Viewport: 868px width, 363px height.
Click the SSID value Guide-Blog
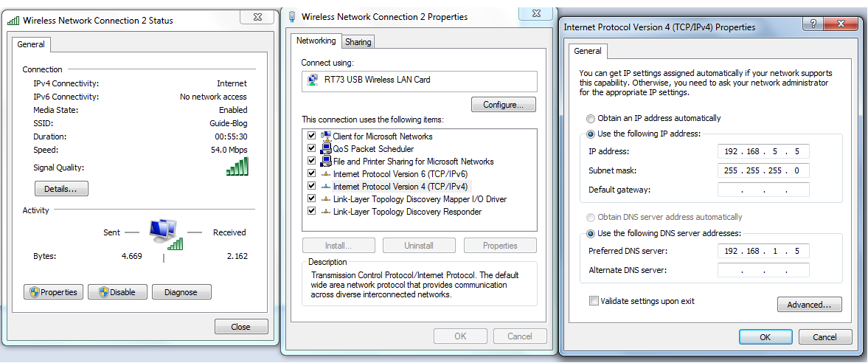(228, 123)
